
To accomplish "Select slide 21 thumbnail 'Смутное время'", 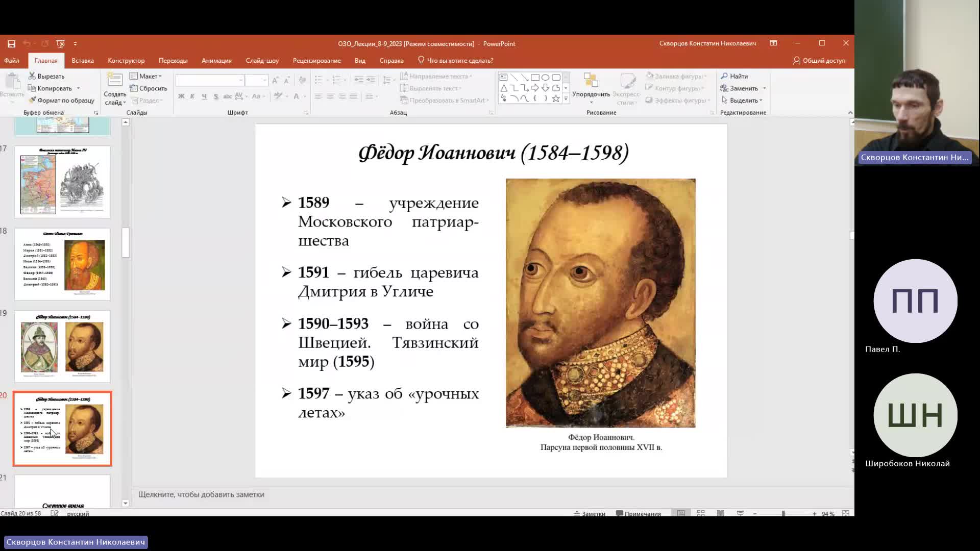I will [62, 491].
